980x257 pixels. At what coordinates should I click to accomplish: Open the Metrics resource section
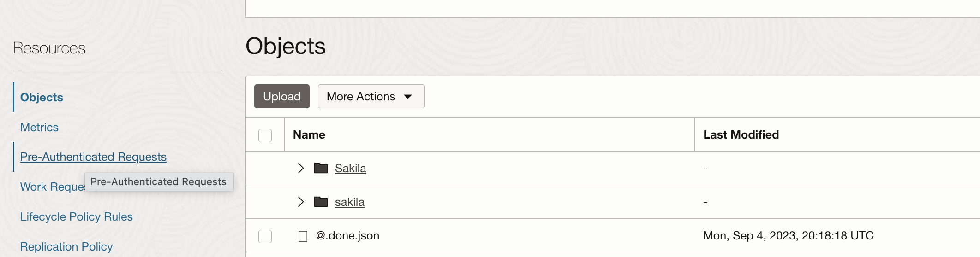pos(39,127)
